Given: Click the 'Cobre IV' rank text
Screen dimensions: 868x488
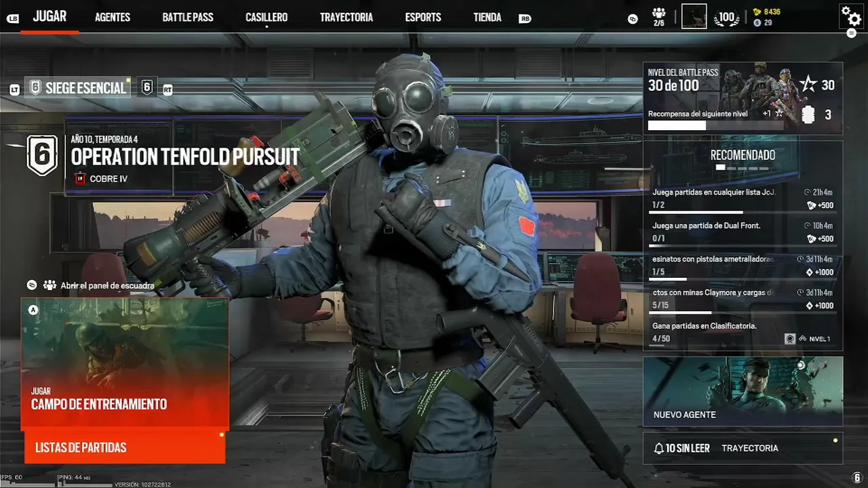Looking at the screenshot, I should click(108, 179).
